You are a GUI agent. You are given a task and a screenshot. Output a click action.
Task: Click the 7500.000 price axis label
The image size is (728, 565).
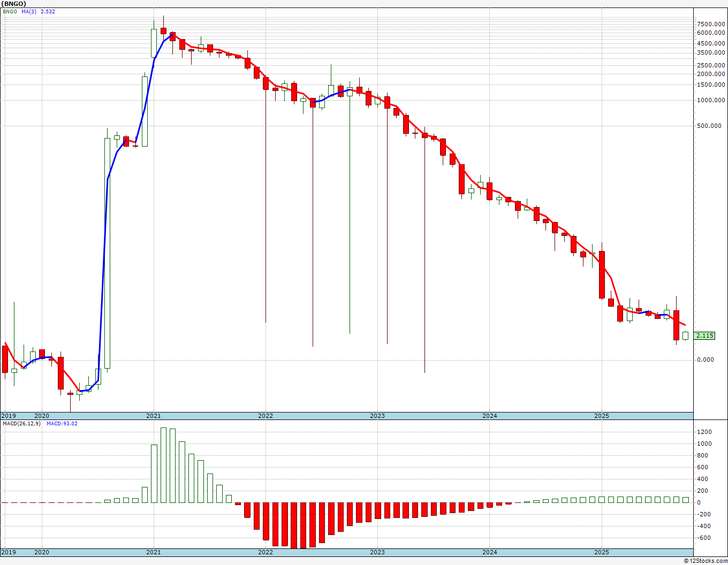711,24
